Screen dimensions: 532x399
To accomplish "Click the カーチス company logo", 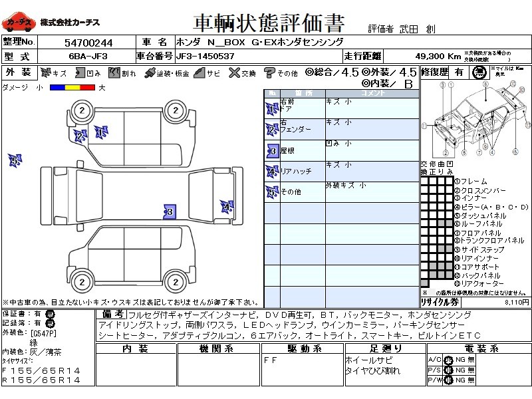I will (19, 22).
